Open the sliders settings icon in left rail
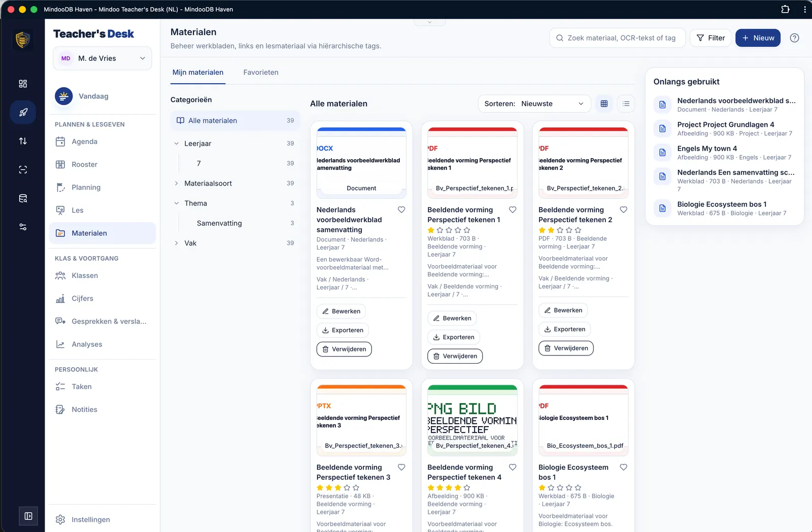This screenshot has width=812, height=532. (x=23, y=227)
